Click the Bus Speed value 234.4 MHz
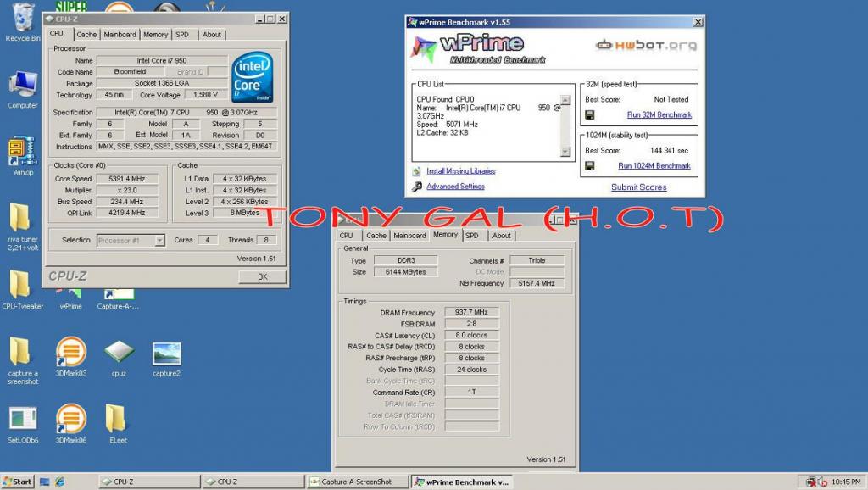The image size is (868, 490). pos(127,202)
